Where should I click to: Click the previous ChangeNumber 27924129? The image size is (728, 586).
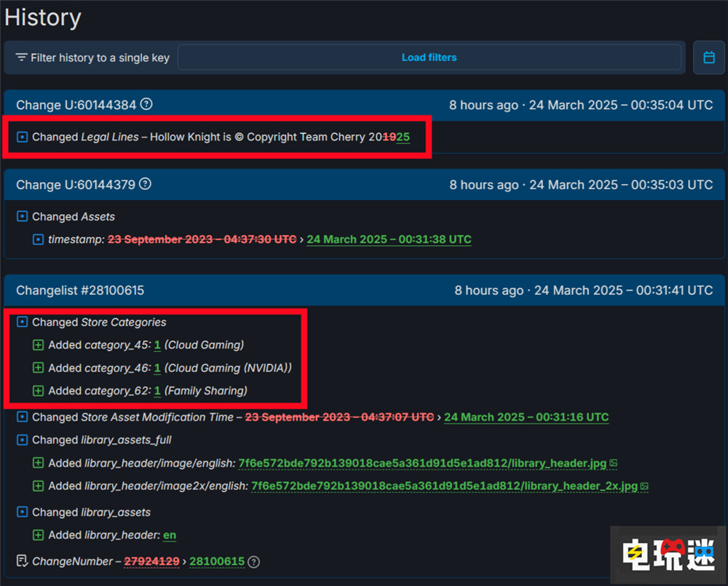tap(151, 561)
